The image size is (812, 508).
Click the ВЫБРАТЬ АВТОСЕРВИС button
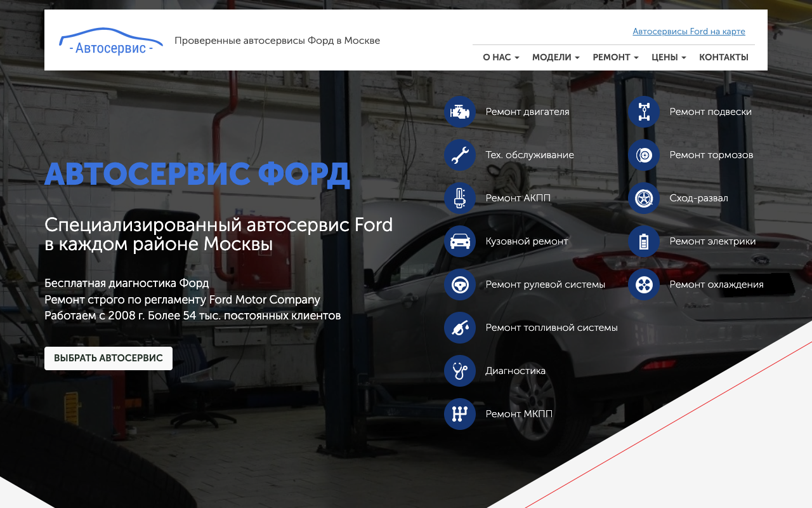108,358
